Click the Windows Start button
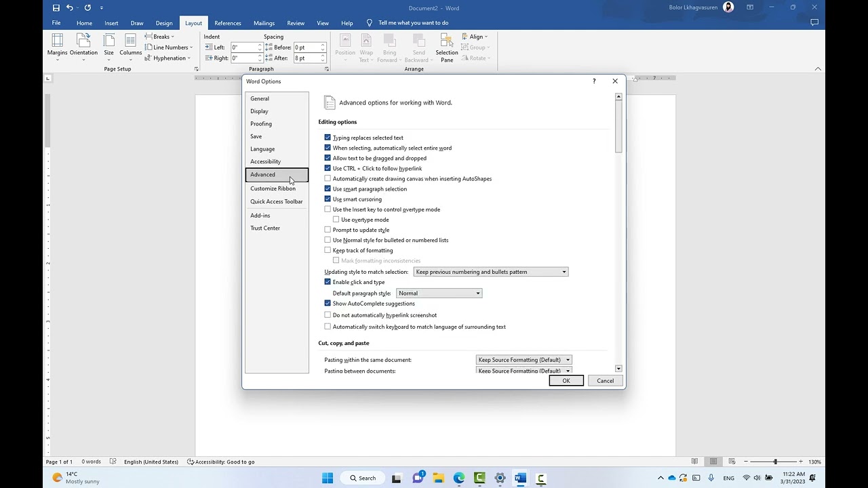 point(328,478)
